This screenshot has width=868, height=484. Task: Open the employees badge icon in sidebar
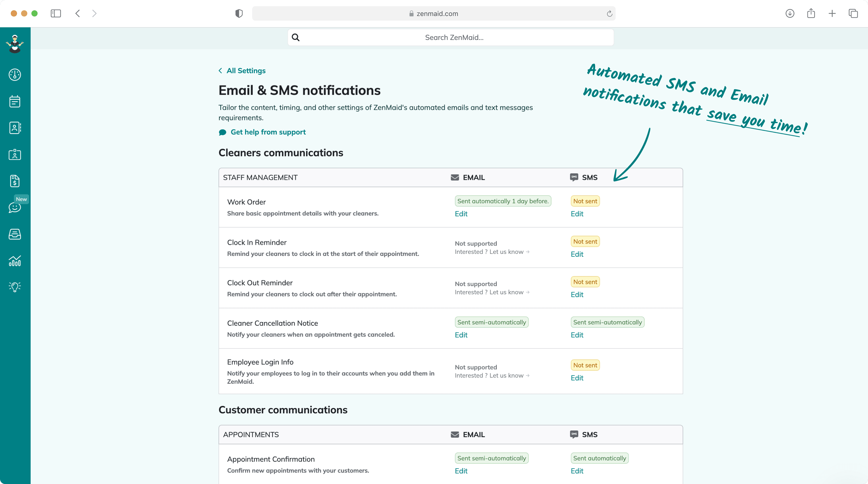pos(15,154)
